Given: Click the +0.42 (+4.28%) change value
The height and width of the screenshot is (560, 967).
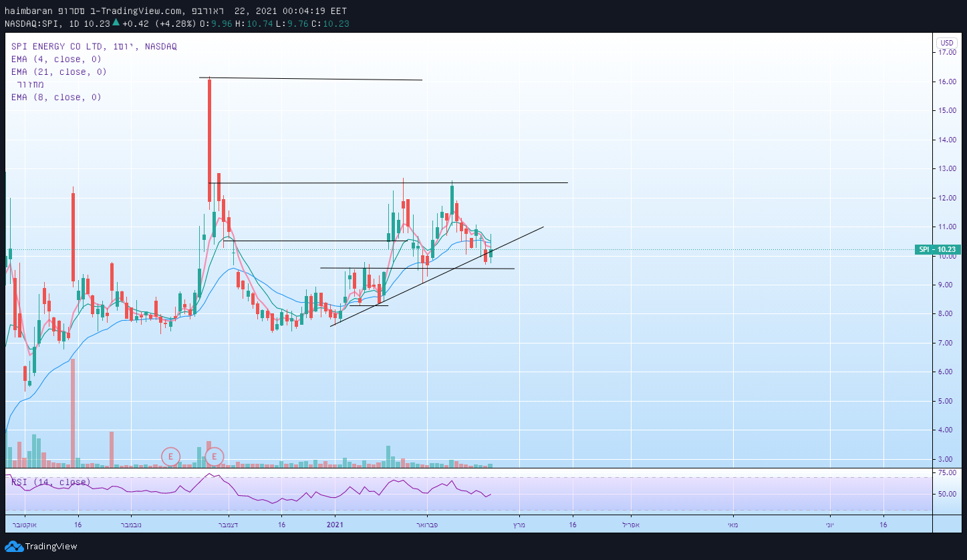Looking at the screenshot, I should [x=160, y=23].
